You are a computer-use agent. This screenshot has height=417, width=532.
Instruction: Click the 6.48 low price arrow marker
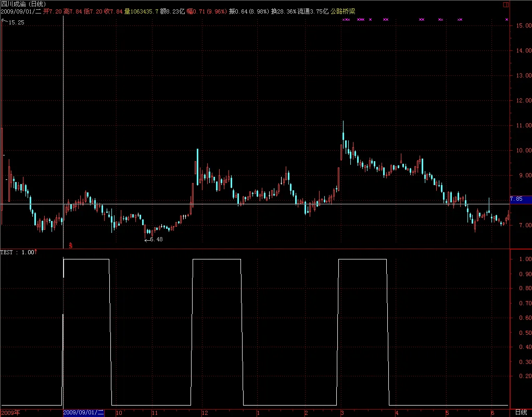pyautogui.click(x=154, y=239)
